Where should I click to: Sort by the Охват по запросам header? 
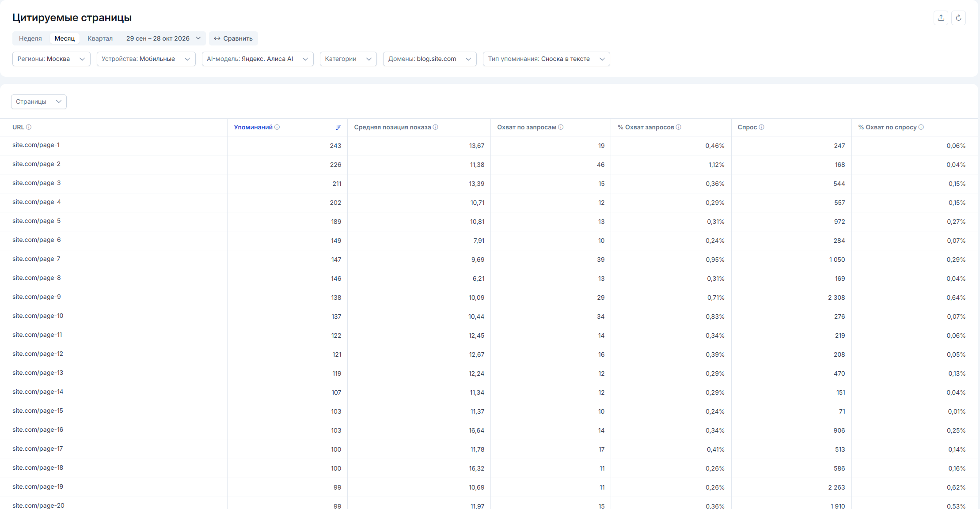click(x=527, y=127)
